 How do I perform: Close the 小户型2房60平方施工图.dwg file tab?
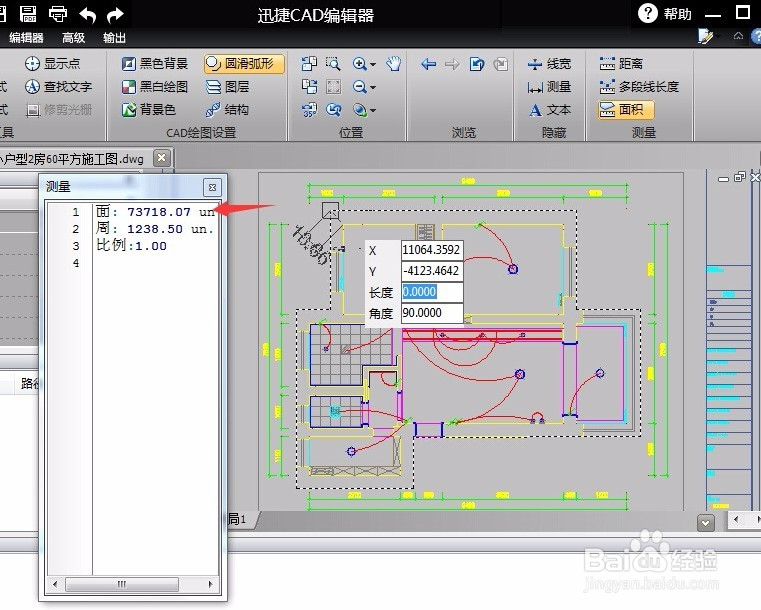pos(162,158)
